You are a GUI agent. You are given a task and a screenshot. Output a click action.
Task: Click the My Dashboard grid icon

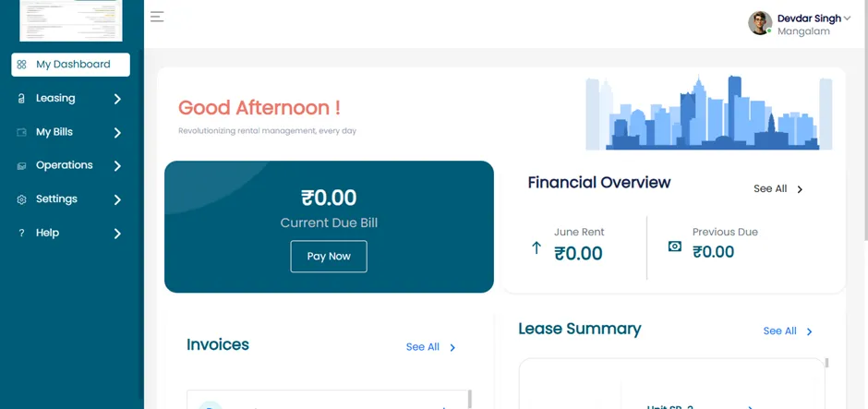[21, 65]
